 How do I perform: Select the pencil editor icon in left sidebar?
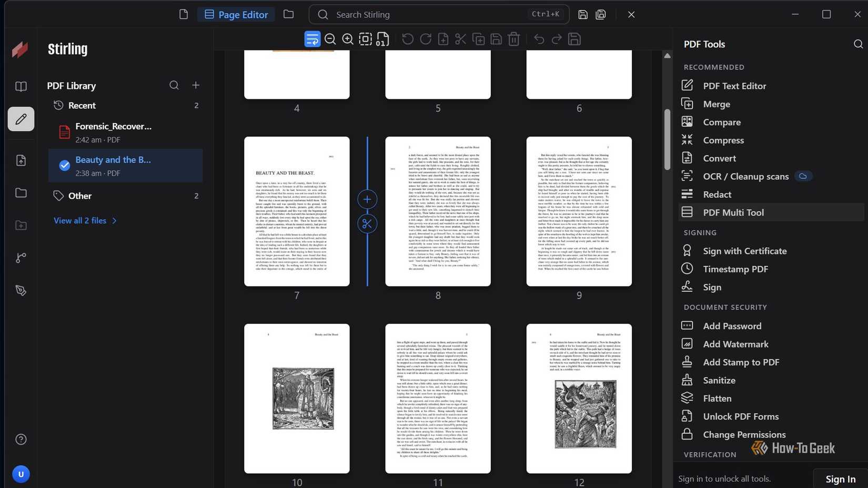point(21,119)
